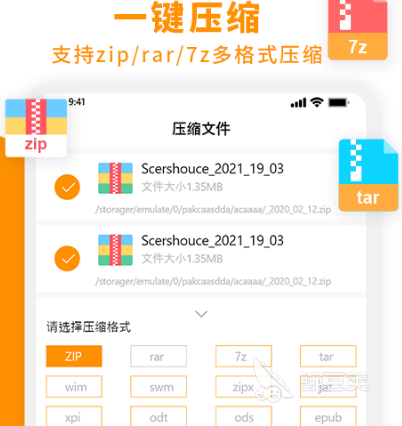Choose the zipx format option
The image size is (402, 426).
click(x=243, y=387)
